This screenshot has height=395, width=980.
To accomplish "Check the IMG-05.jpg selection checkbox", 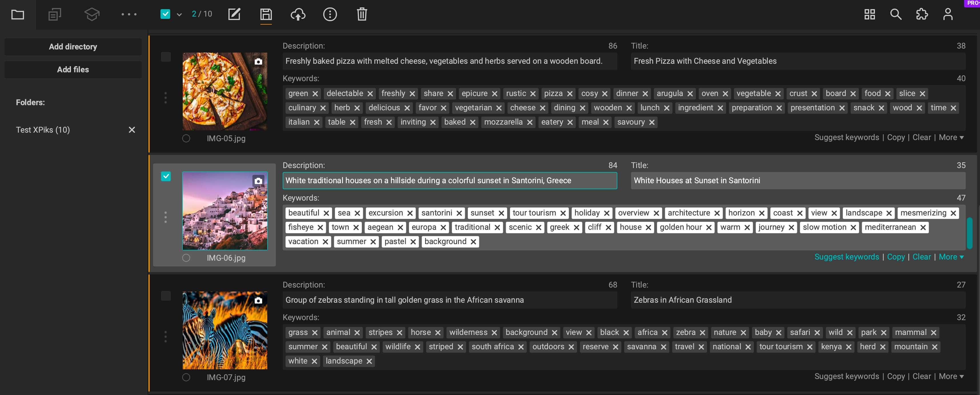I will pos(166,57).
